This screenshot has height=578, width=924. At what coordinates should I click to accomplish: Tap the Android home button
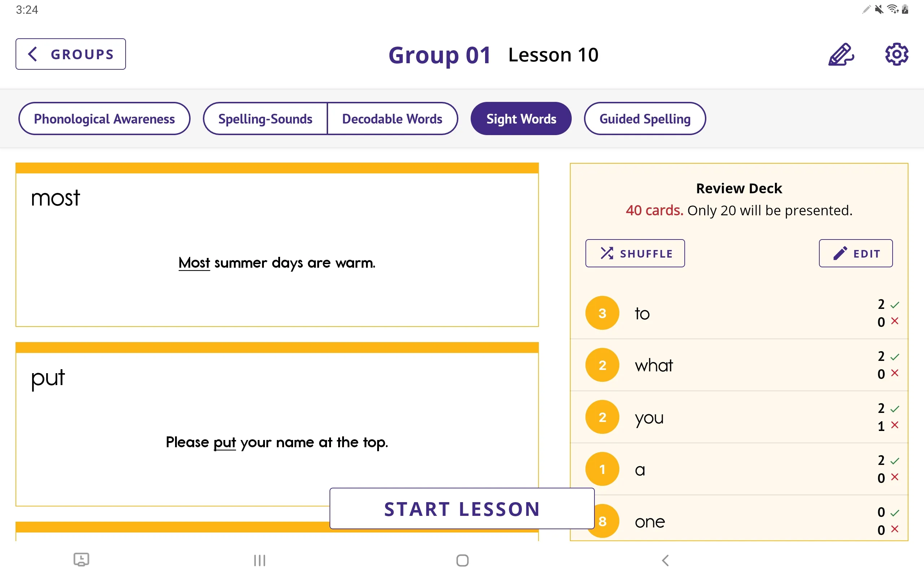pos(462,560)
